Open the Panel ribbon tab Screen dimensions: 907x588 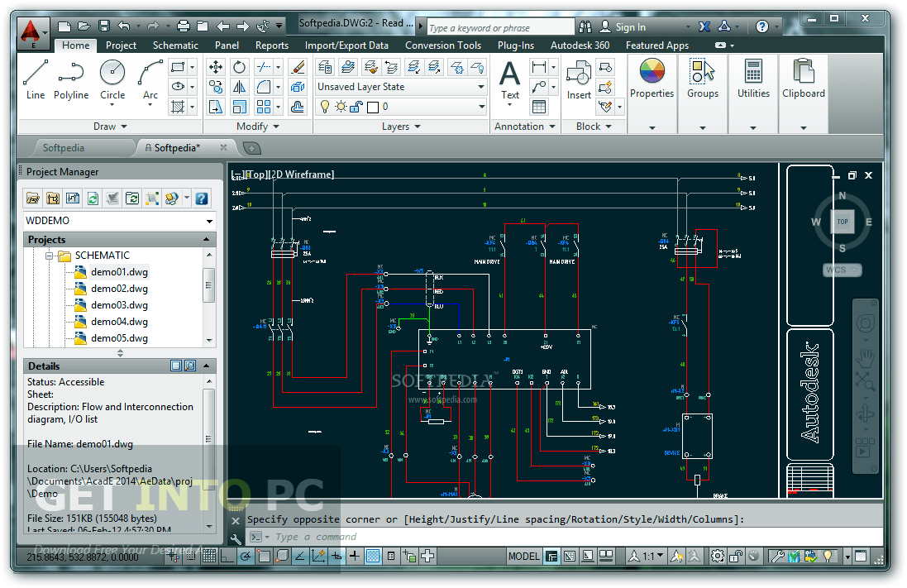coord(227,45)
